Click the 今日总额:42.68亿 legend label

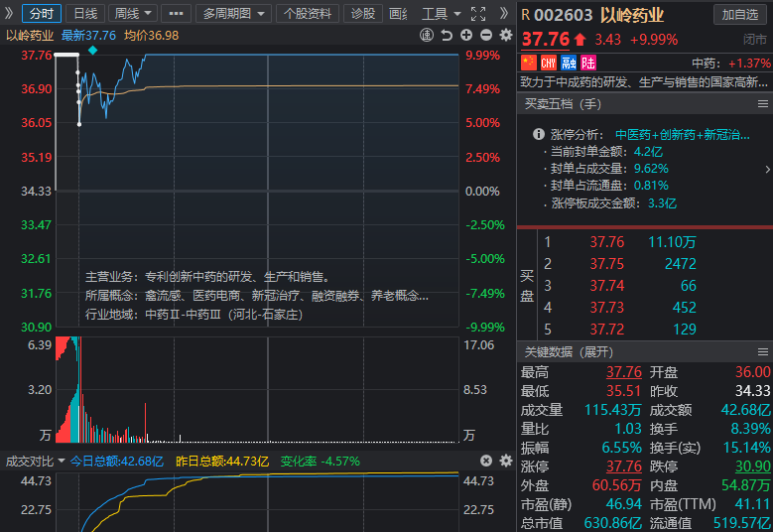(x=116, y=461)
